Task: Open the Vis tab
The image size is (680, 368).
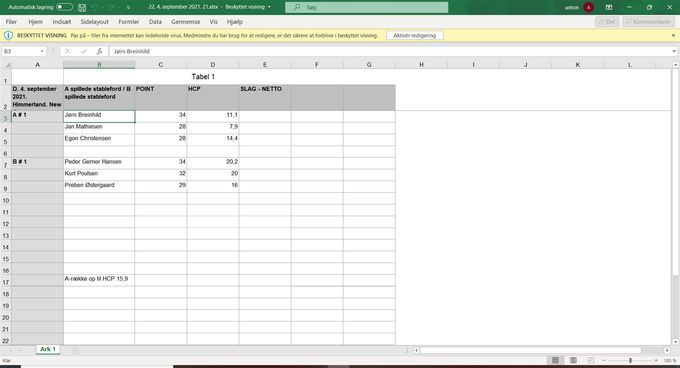Action: coord(213,22)
